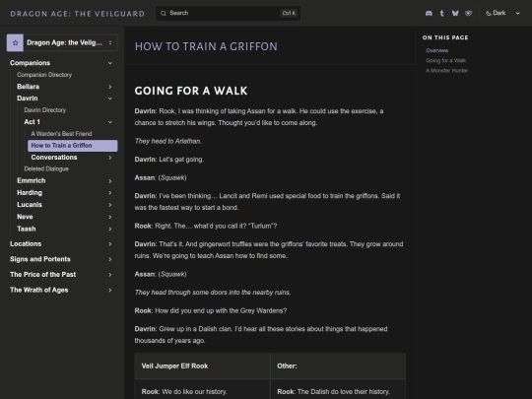Focus the Search input field

[x=228, y=13]
